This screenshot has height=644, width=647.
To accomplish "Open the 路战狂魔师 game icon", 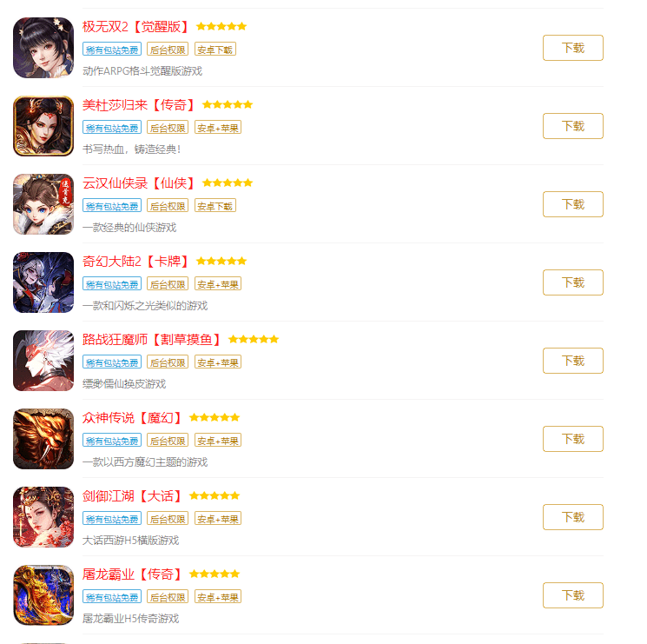I will [43, 361].
